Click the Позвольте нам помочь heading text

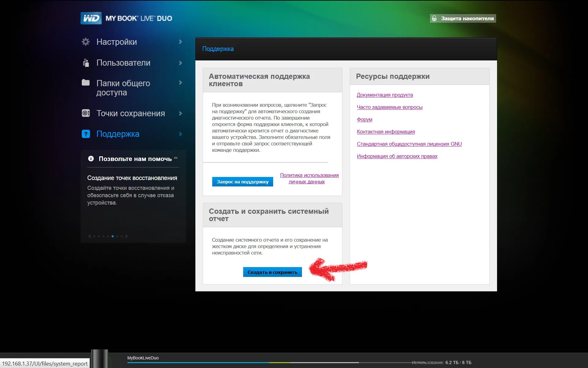click(135, 159)
